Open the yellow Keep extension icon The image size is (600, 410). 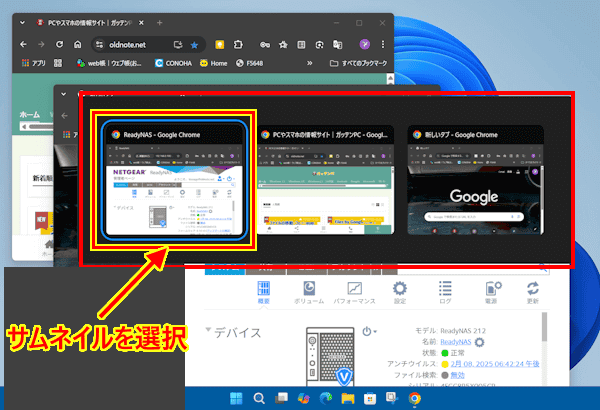220,45
